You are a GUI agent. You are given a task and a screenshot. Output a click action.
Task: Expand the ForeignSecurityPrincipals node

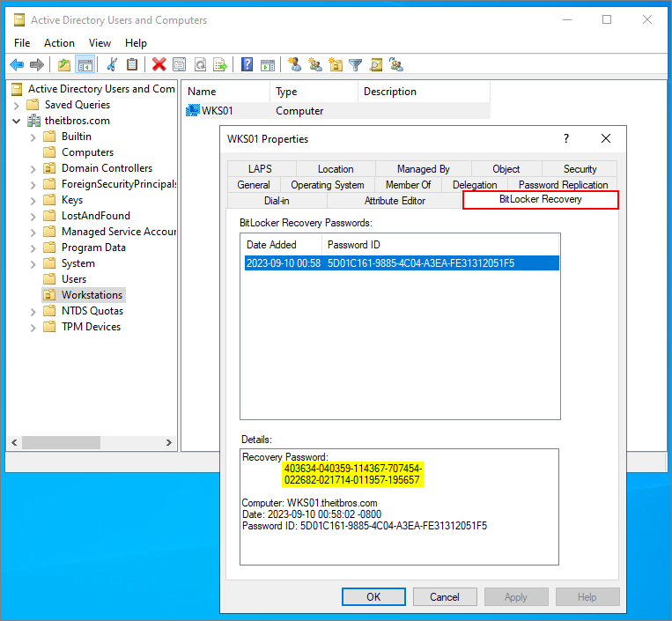(x=33, y=185)
